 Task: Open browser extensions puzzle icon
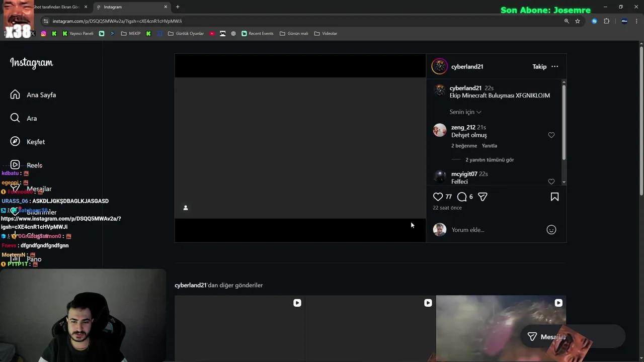pyautogui.click(x=606, y=21)
